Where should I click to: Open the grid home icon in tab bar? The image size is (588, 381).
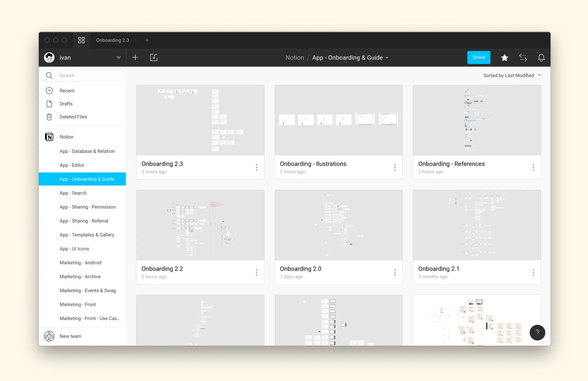pos(81,40)
